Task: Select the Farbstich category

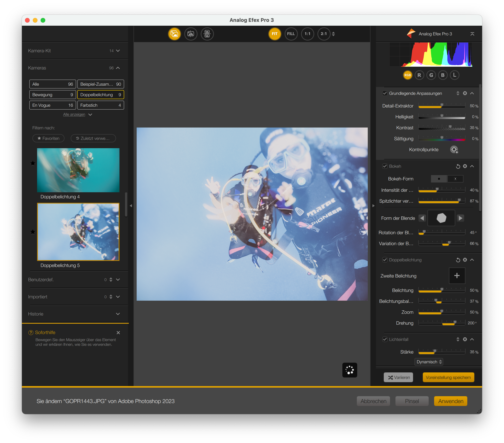Action: tap(101, 105)
